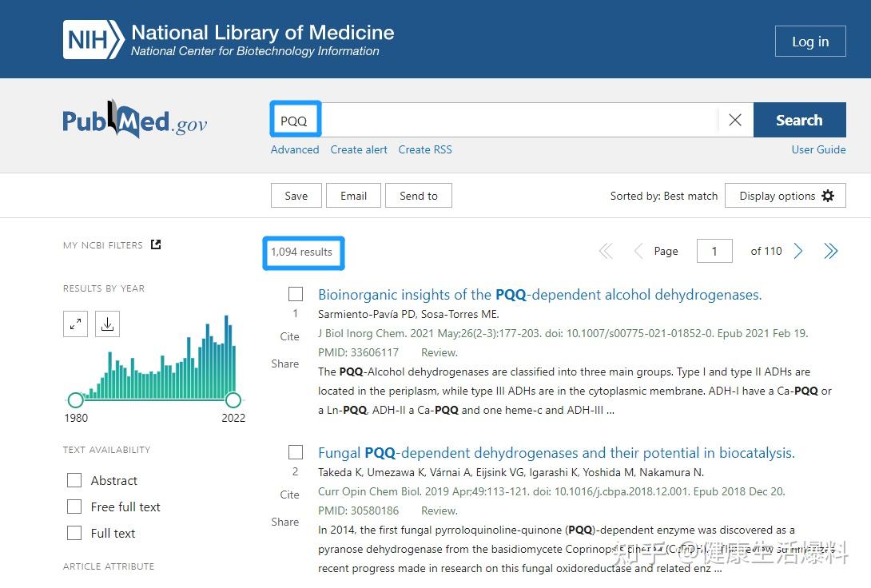Open the Save results options
Image resolution: width=871 pixels, height=588 pixels.
[x=296, y=196]
